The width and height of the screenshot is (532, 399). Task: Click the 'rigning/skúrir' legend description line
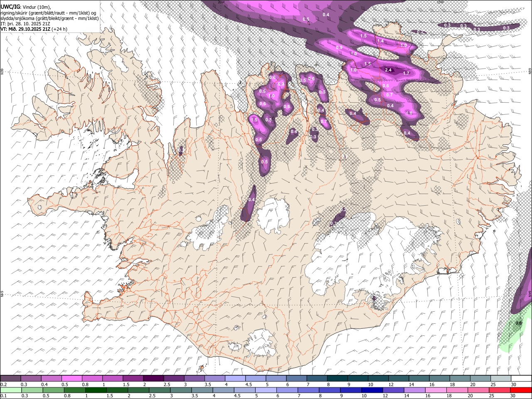(x=48, y=12)
